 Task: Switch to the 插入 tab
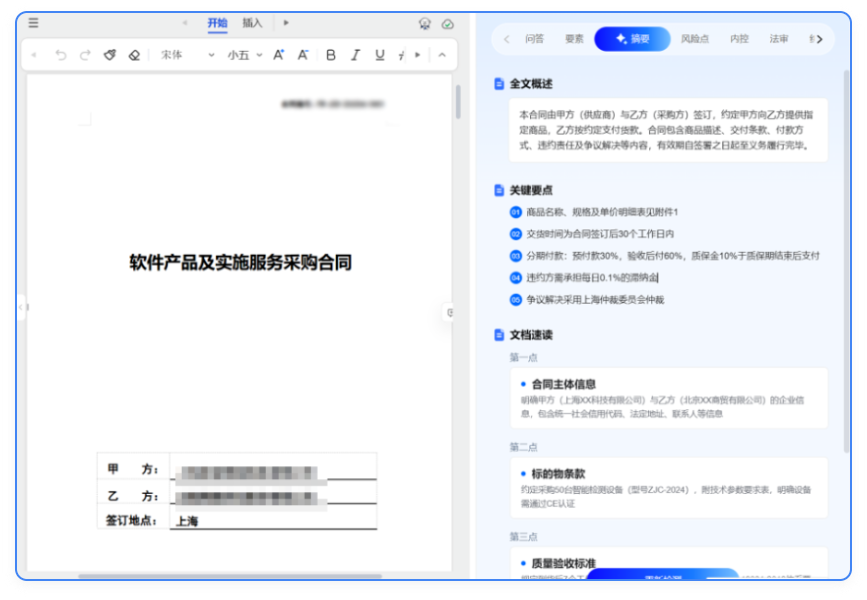point(253,23)
